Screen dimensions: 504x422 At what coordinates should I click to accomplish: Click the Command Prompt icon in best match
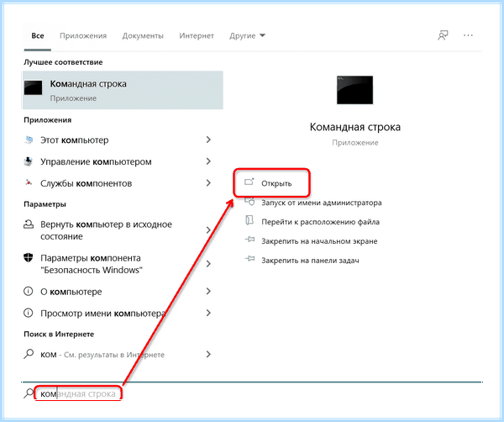[33, 87]
